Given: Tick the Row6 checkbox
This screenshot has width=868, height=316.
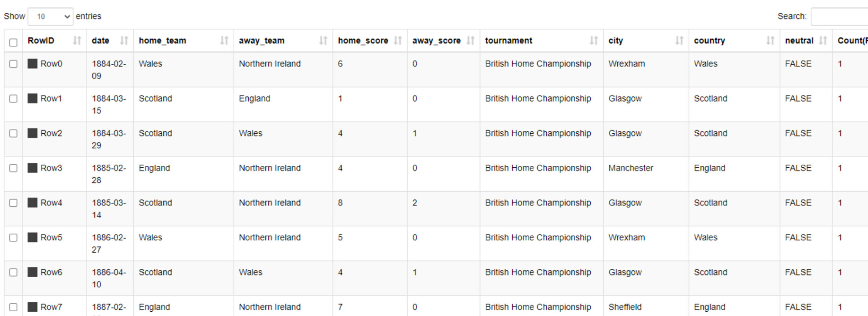Looking at the screenshot, I should (13, 273).
